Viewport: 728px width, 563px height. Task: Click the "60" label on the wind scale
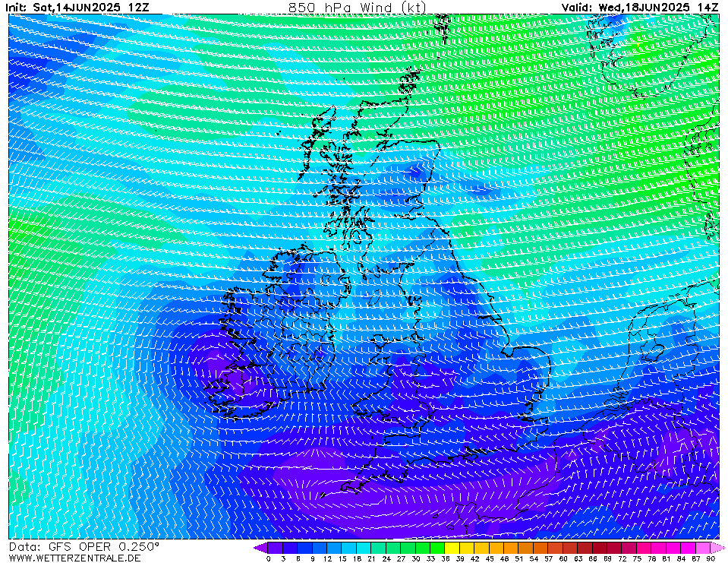tap(563, 558)
